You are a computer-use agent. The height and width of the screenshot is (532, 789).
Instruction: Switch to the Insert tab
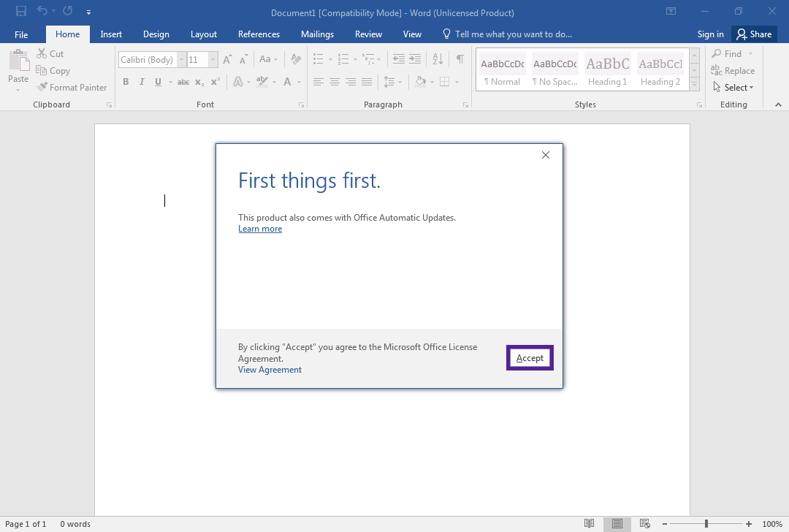point(111,34)
